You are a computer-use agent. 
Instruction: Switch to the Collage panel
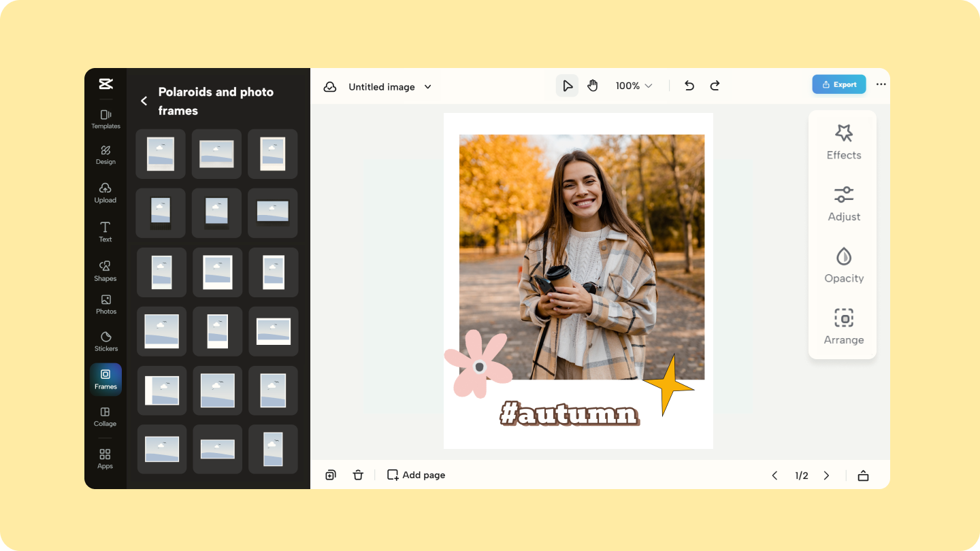pos(105,416)
